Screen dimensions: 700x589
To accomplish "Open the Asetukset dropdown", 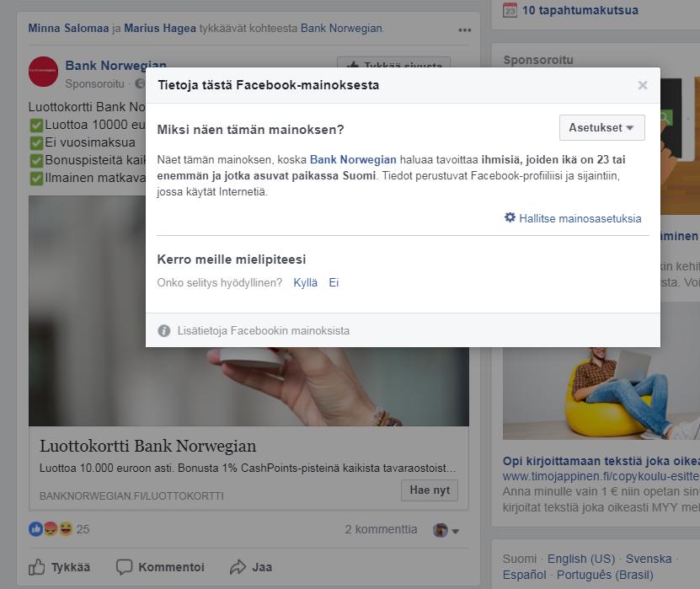I will 601,128.
